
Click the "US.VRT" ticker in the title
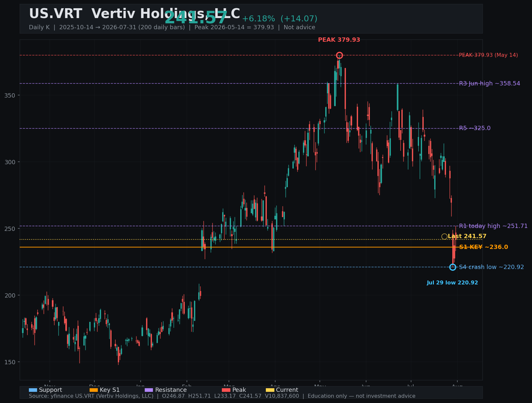55,14
